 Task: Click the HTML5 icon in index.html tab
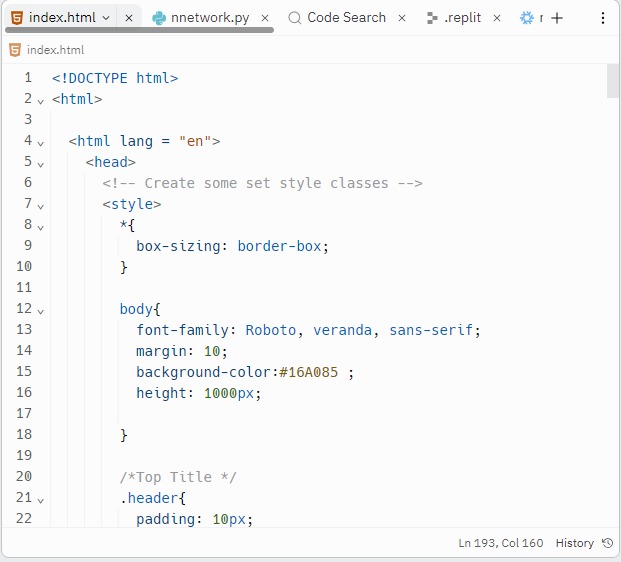tap(17, 18)
